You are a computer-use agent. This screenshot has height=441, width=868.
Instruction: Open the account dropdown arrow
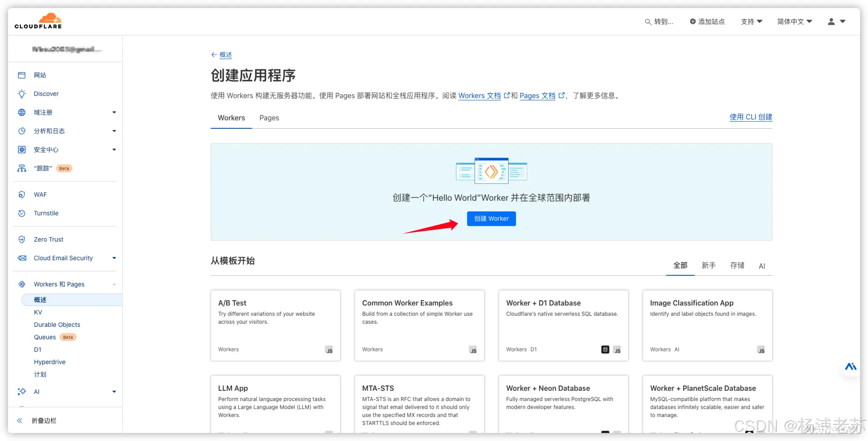[843, 21]
